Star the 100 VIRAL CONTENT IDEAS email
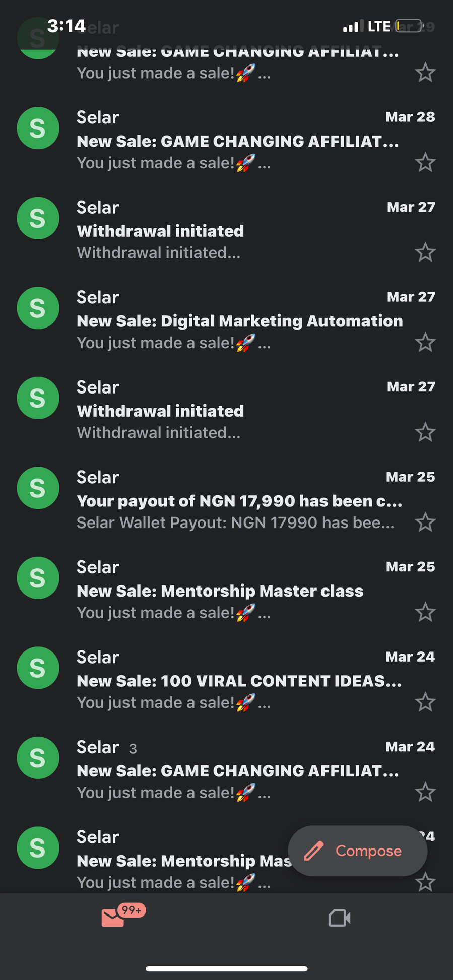453x980 pixels. tap(425, 702)
